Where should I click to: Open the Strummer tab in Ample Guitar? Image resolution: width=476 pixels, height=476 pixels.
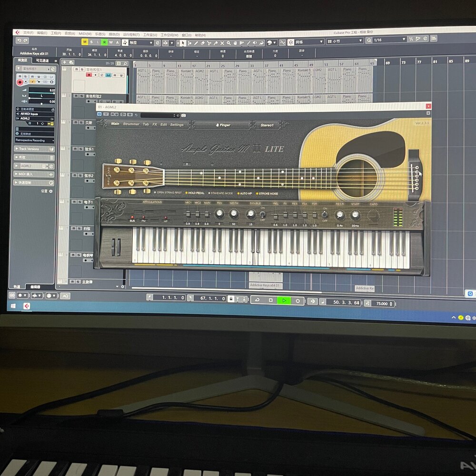coord(131,125)
